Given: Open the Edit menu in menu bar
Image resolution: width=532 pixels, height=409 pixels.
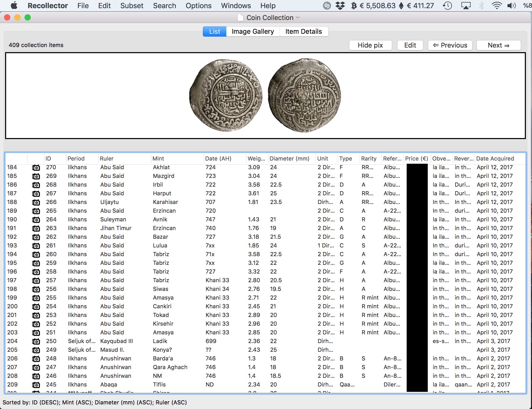Looking at the screenshot, I should point(104,6).
